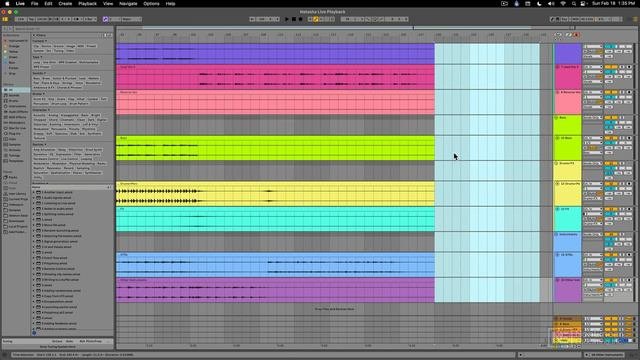This screenshot has width=640, height=360.
Task: Collapse the Type filter group
Action: [37, 57]
